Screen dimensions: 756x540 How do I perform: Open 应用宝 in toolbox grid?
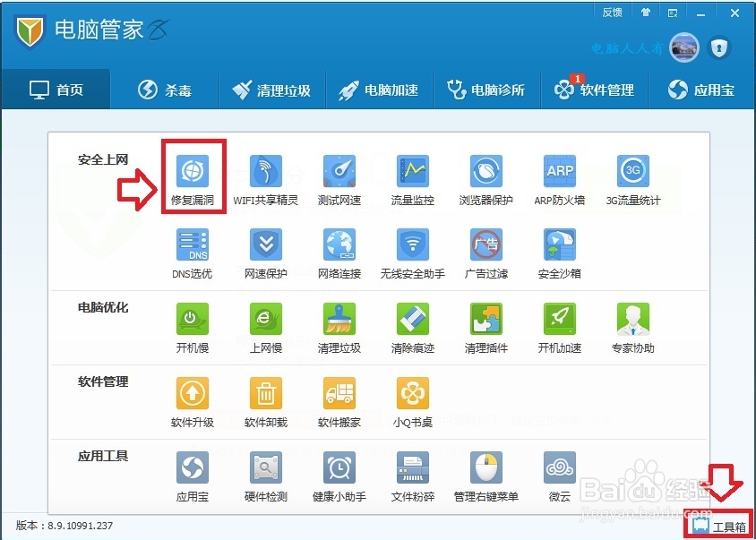[x=193, y=476]
